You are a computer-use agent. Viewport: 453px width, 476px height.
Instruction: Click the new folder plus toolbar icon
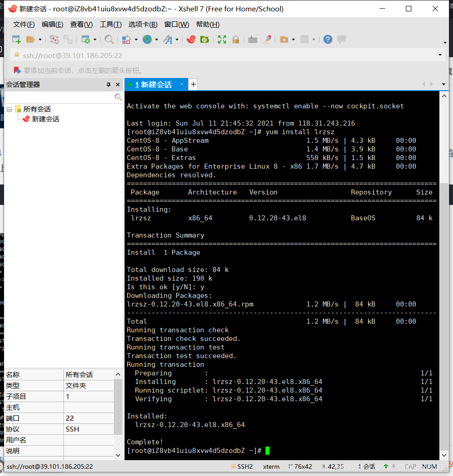(x=284, y=39)
